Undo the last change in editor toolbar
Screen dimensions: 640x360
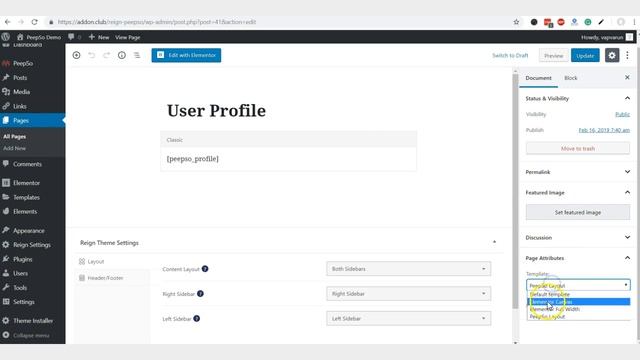coord(91,55)
